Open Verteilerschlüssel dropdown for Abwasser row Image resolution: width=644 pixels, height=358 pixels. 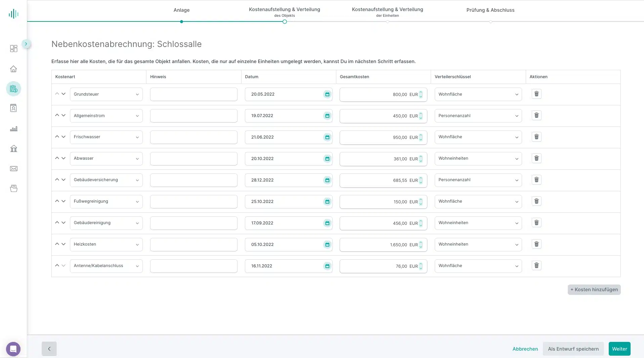coord(478,159)
